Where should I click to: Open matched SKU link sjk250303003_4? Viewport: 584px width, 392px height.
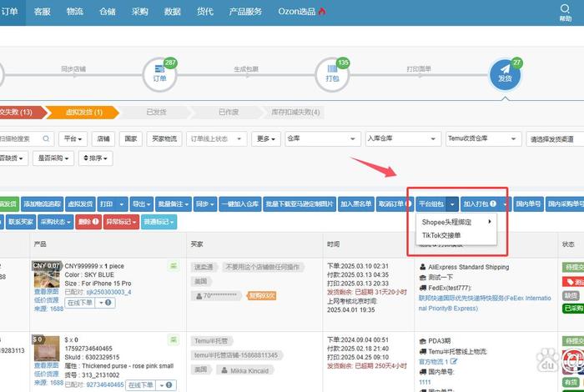point(108,292)
